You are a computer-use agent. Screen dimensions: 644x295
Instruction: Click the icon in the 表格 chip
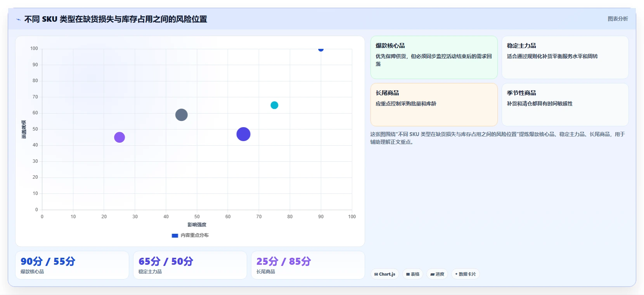tap(408, 274)
